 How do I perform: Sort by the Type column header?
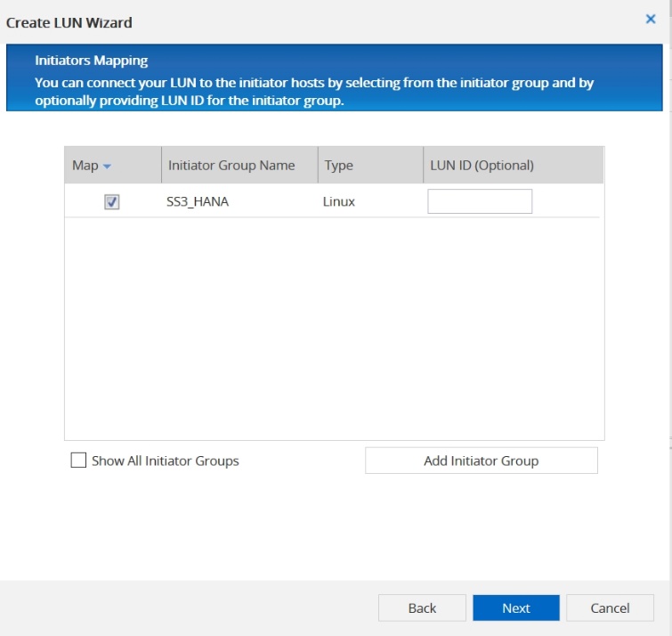[339, 166]
